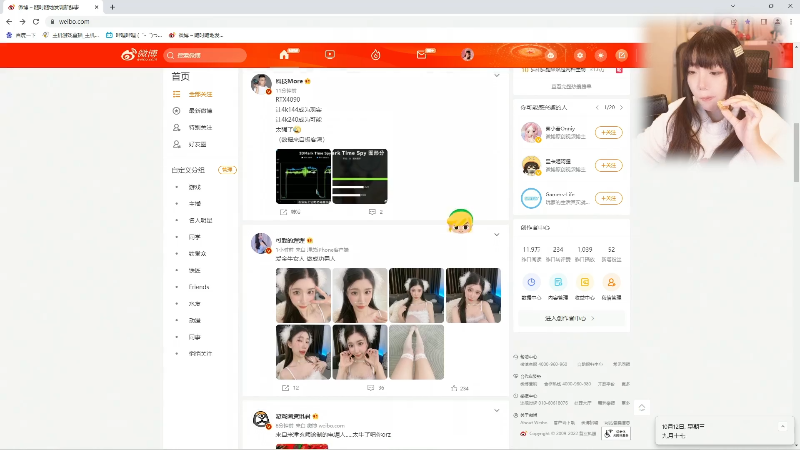Open a new browser tab with plus button
Image resolution: width=800 pixels, height=450 pixels.
click(112, 7)
